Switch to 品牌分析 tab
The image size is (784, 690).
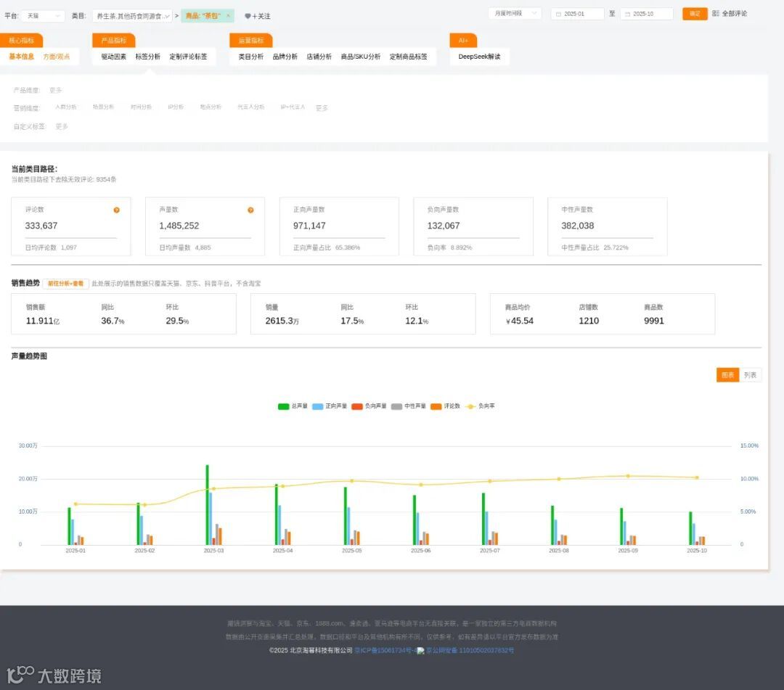tap(285, 57)
